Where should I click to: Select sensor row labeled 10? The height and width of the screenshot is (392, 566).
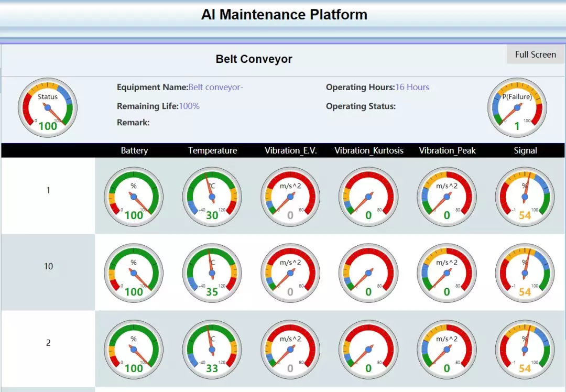[48, 266]
